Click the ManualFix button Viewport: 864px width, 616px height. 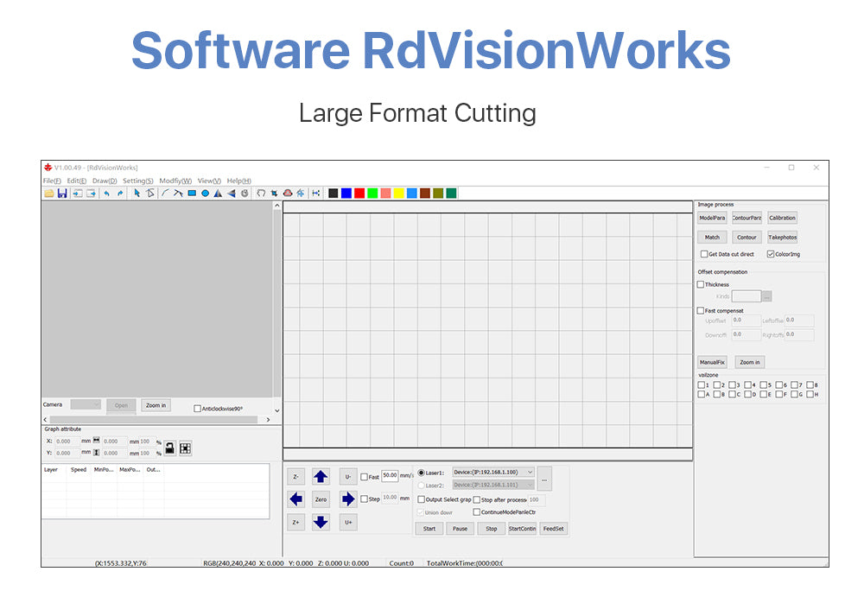click(x=712, y=362)
